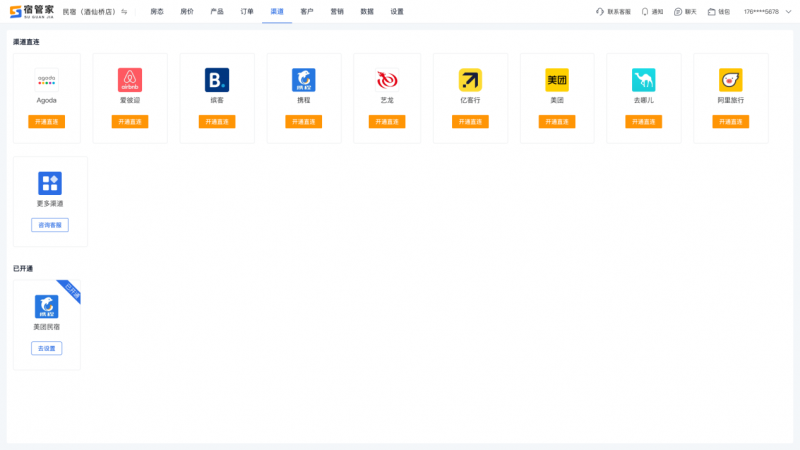Click the 艺龙 channel logo
800x450 pixels.
(x=387, y=80)
